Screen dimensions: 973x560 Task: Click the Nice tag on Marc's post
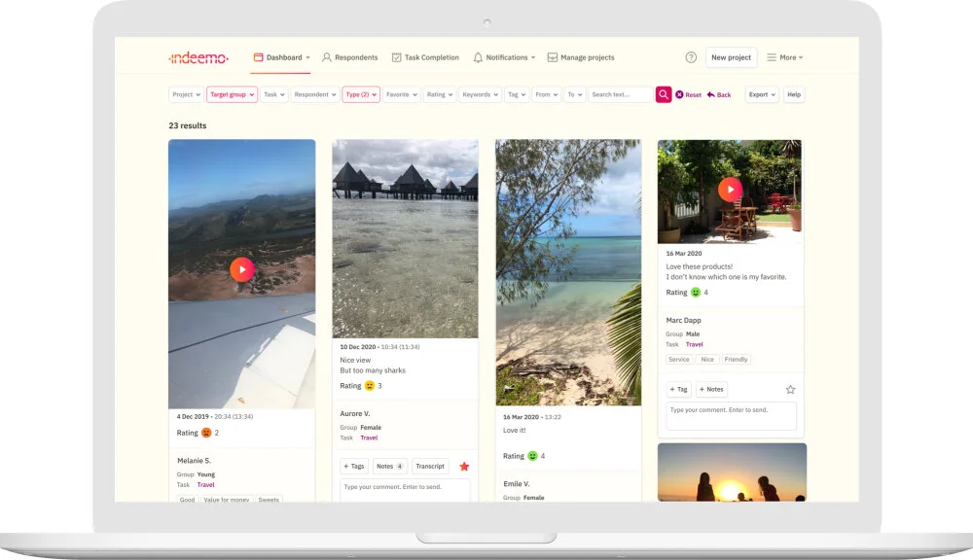707,360
